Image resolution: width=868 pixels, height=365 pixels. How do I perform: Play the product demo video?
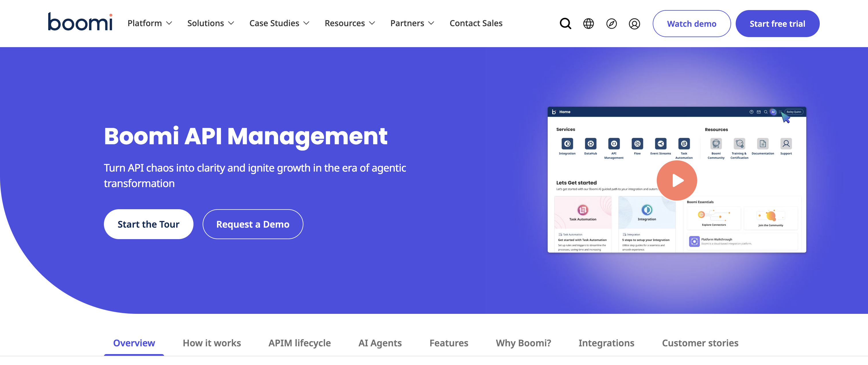pos(677,180)
